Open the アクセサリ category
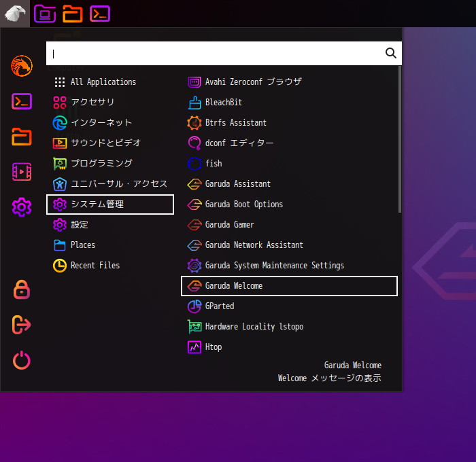This screenshot has width=476, height=462. click(110, 102)
